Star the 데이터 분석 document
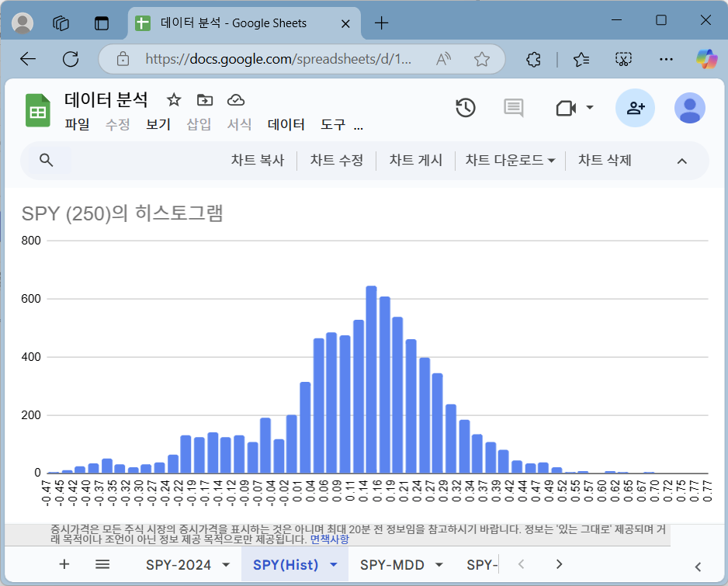This screenshot has width=728, height=586. 174,100
